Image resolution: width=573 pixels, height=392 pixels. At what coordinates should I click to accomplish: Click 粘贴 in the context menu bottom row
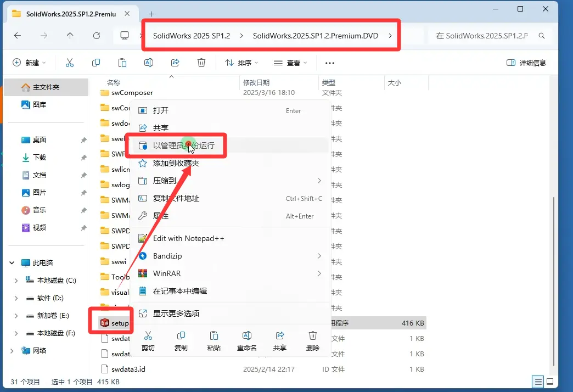[214, 341]
